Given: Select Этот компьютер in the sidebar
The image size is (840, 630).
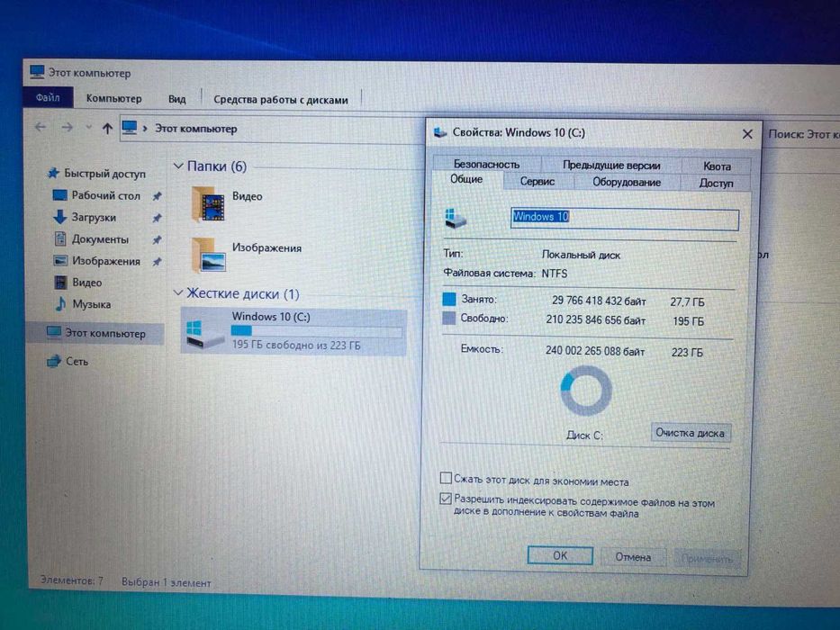Looking at the screenshot, I should pos(95,333).
